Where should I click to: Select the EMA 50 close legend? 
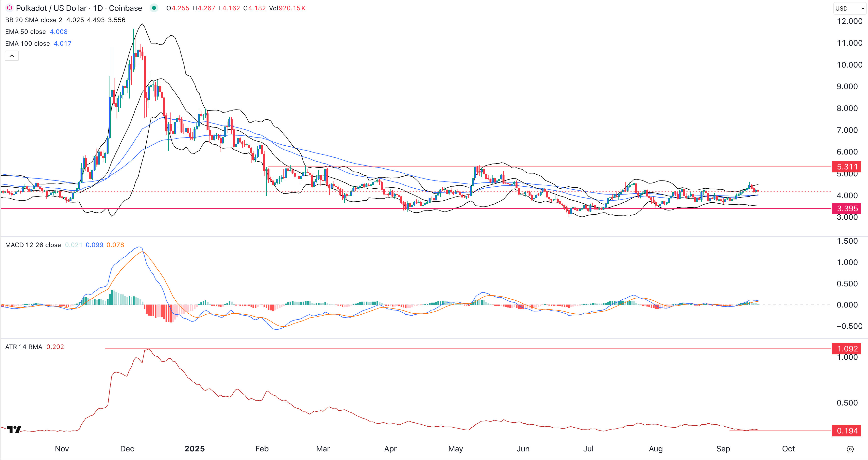tap(26, 32)
